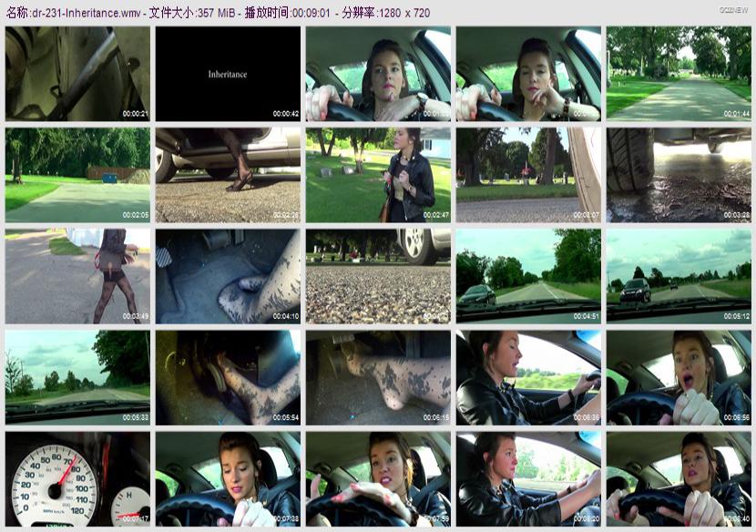The width and height of the screenshot is (756, 532).
Task: Click the thumbnail at timestamp 00:06:15
Action: click(x=378, y=377)
